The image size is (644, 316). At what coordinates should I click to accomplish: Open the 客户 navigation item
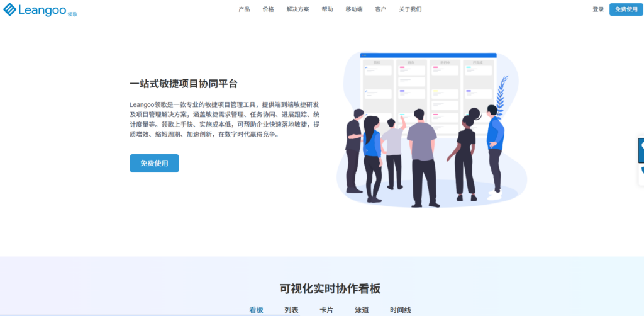(x=380, y=9)
